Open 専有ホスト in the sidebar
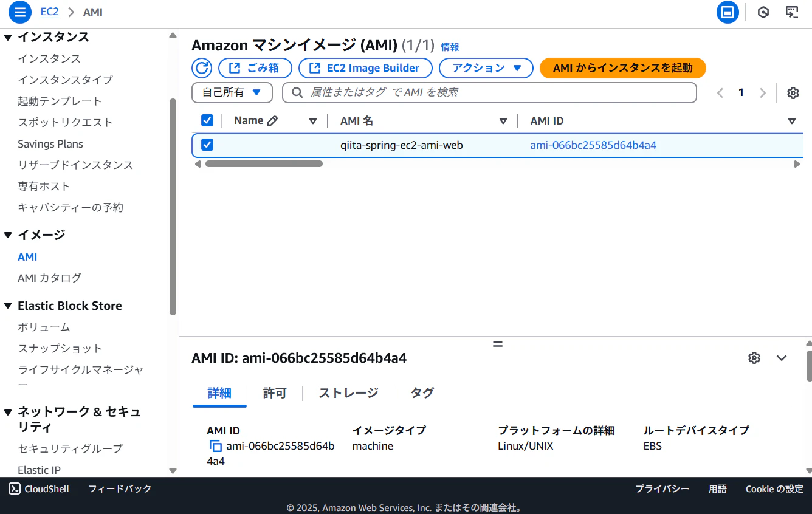Image resolution: width=812 pixels, height=514 pixels. click(44, 187)
